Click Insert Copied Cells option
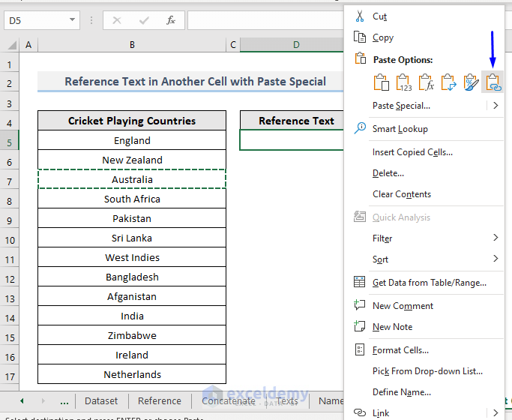Viewport: 512px width, 420px height. point(412,152)
